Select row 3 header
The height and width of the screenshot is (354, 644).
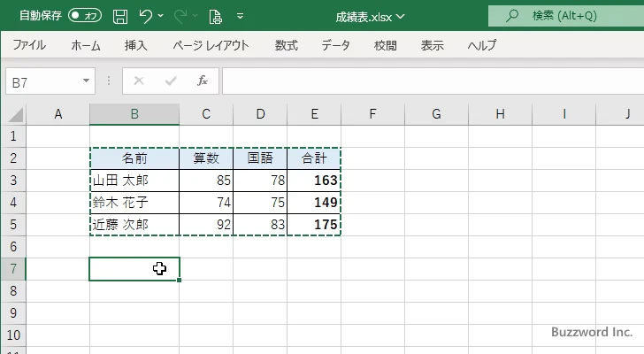(x=13, y=181)
